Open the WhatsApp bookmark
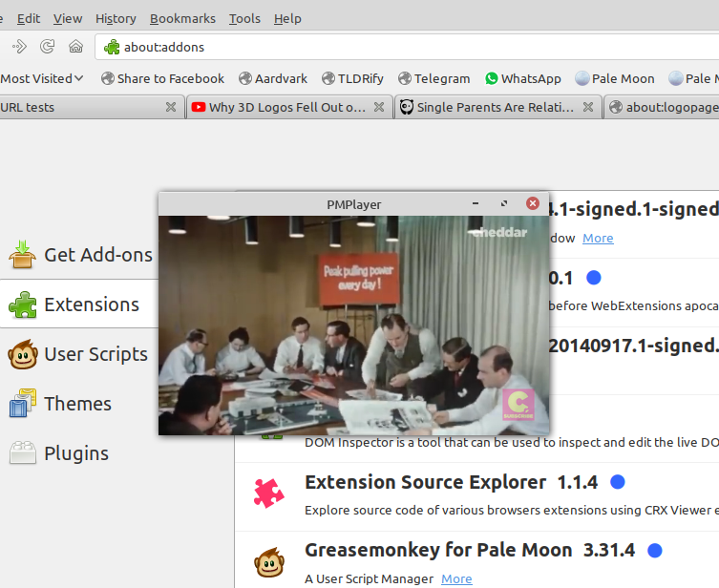Viewport: 719px width, 588px height. pyautogui.click(x=522, y=79)
